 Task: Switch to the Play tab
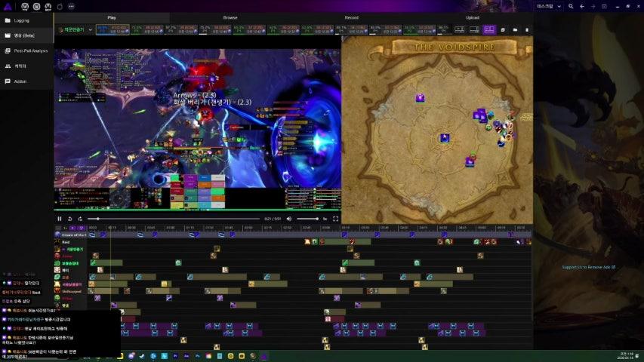[x=112, y=17]
